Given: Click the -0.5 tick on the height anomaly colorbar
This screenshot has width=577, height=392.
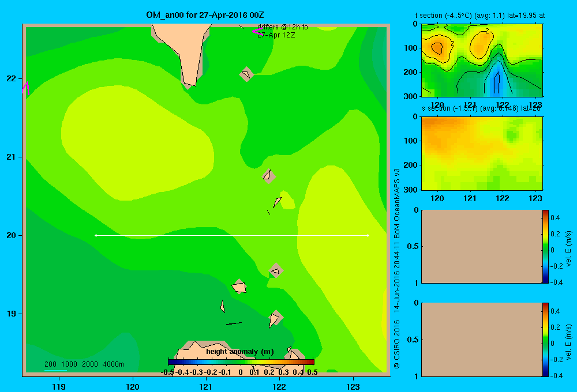Looking at the screenshot, I should pyautogui.click(x=167, y=372).
